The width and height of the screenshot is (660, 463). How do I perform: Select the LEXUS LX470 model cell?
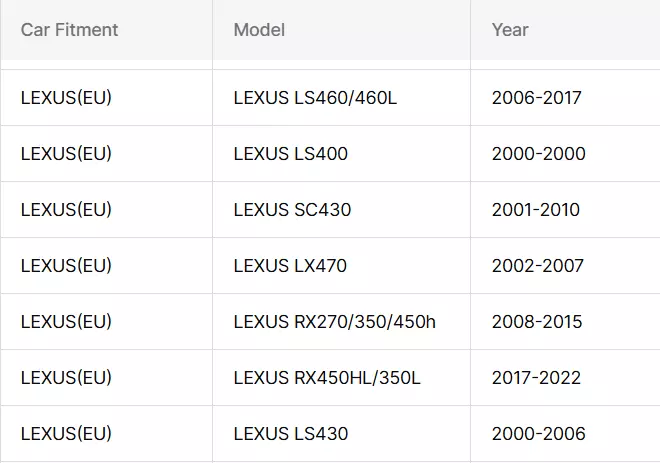click(341, 266)
